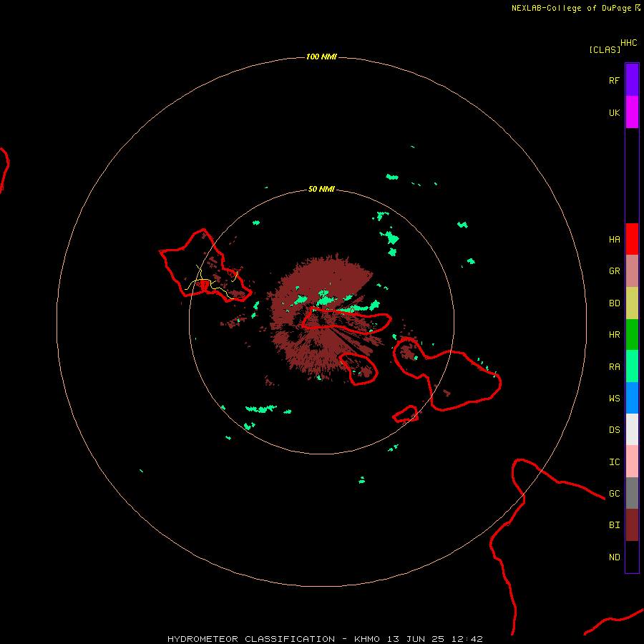Click the ND legend label
Viewport: 644px width, 644px height.
tap(614, 557)
